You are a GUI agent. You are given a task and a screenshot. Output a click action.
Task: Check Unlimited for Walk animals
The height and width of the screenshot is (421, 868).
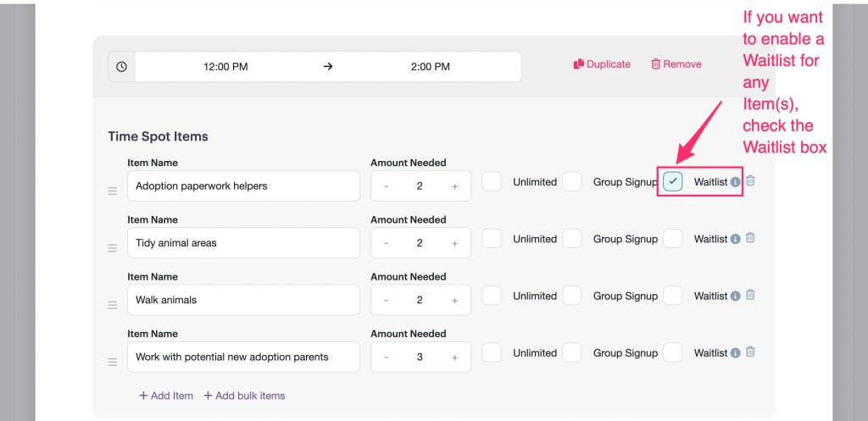pos(492,295)
